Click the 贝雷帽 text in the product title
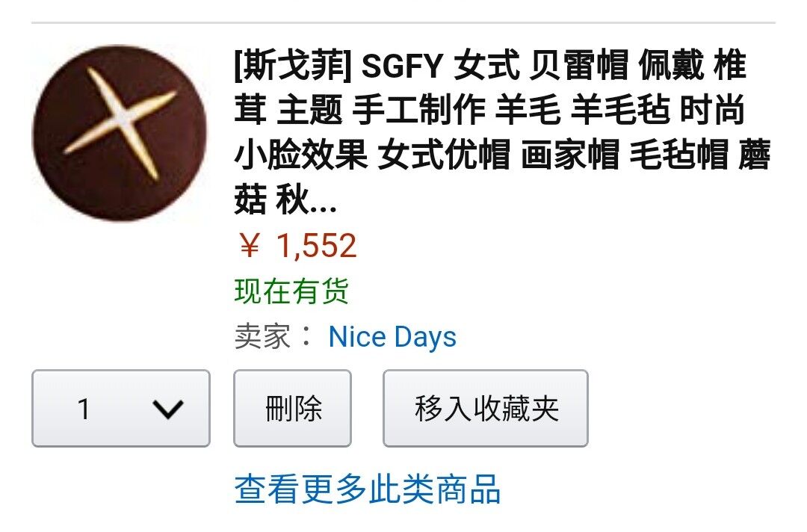Image resolution: width=807 pixels, height=532 pixels. 579,65
